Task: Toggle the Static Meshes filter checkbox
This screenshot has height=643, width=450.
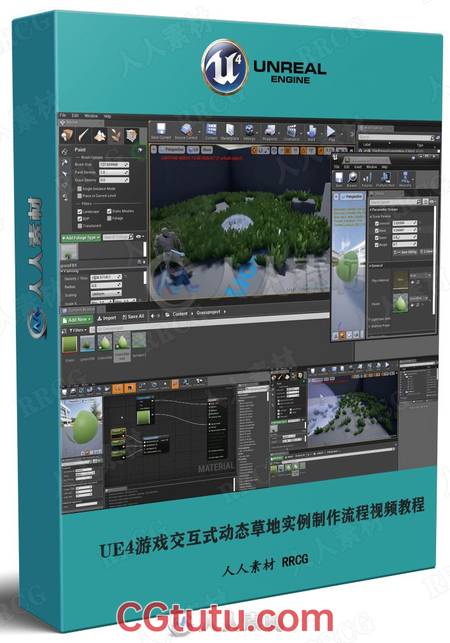Action: tap(109, 211)
